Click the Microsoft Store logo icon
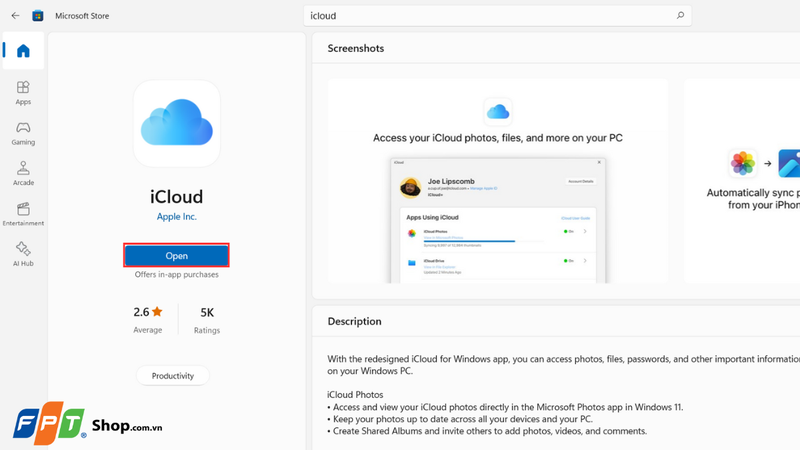This screenshot has width=800, height=450. pos(38,16)
